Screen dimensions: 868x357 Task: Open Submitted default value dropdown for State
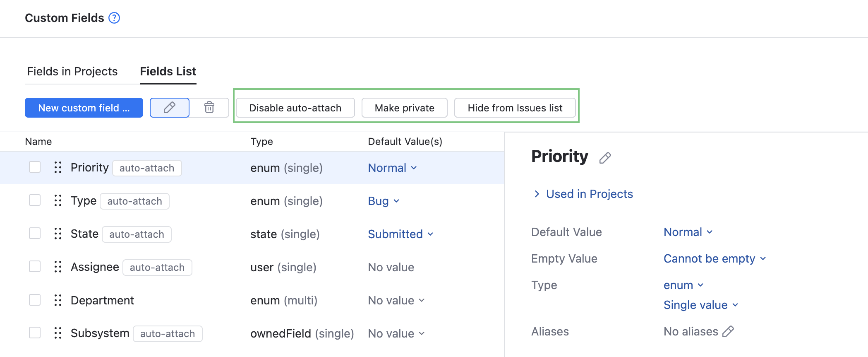pyautogui.click(x=400, y=234)
